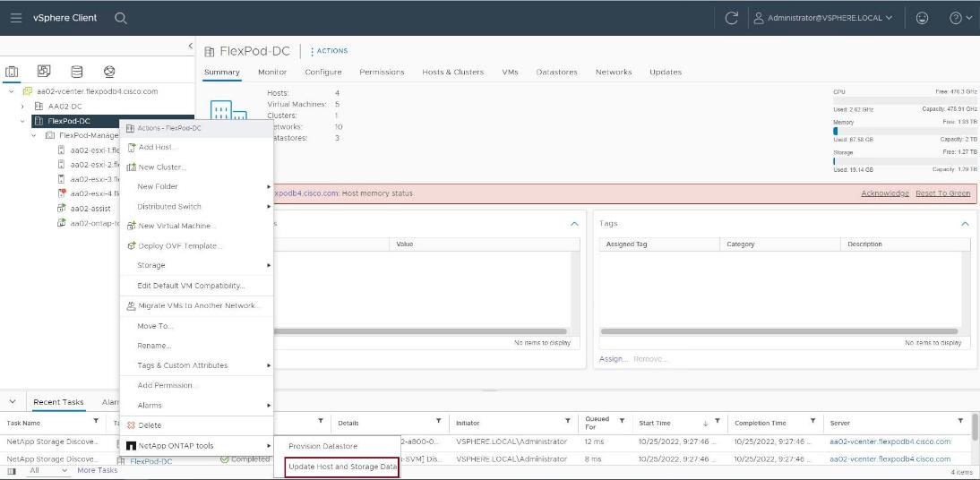The width and height of the screenshot is (980, 480).
Task: Open the help question mark menu
Action: pyautogui.click(x=959, y=18)
